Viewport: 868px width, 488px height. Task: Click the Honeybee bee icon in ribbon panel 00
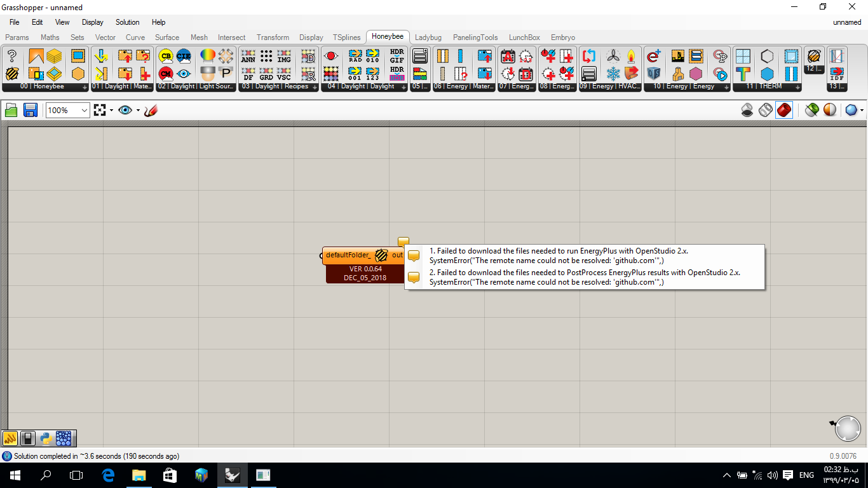pyautogui.click(x=11, y=74)
